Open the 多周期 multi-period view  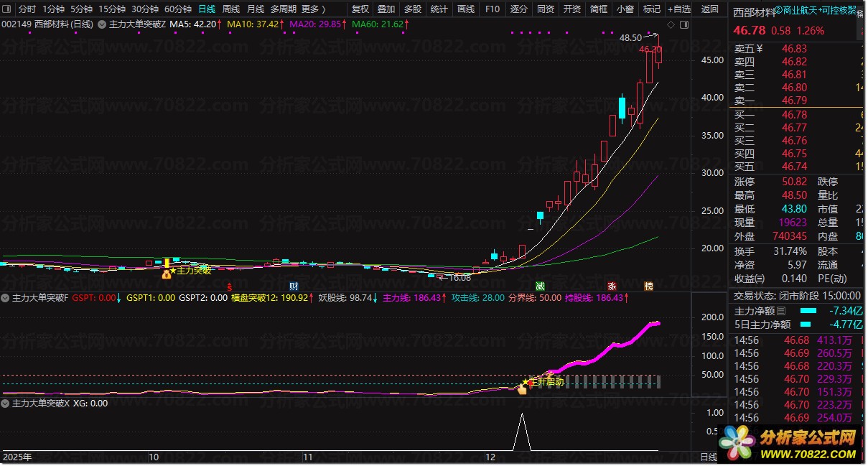pos(284,9)
